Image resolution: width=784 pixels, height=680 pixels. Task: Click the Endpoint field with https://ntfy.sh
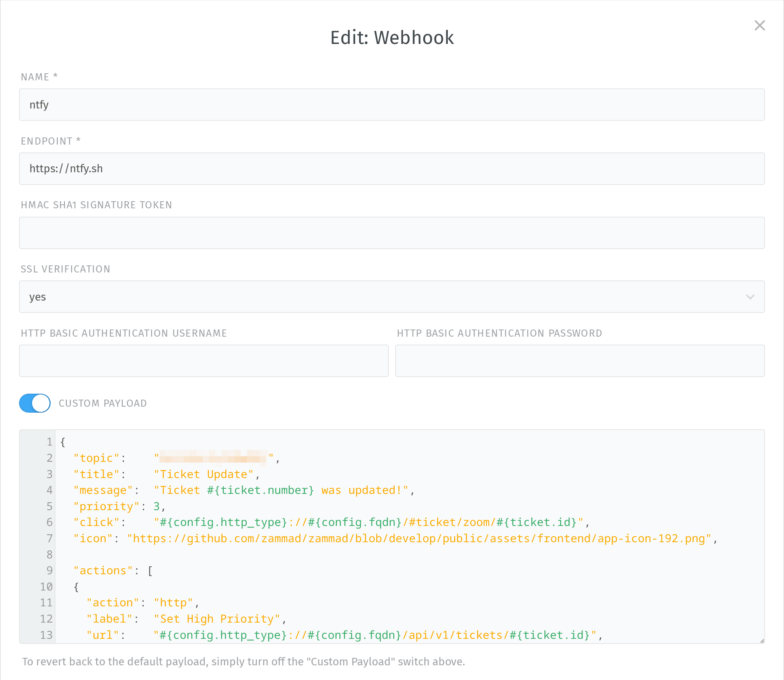(392, 169)
